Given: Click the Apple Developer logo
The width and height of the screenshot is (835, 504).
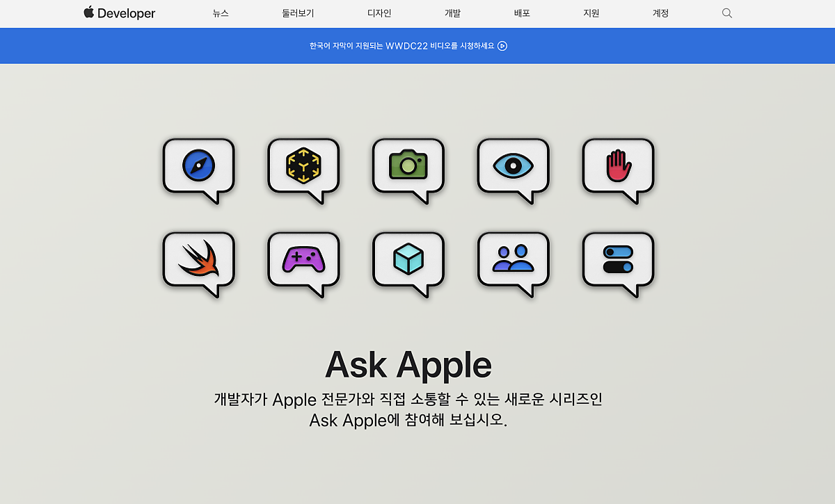Looking at the screenshot, I should point(120,13).
